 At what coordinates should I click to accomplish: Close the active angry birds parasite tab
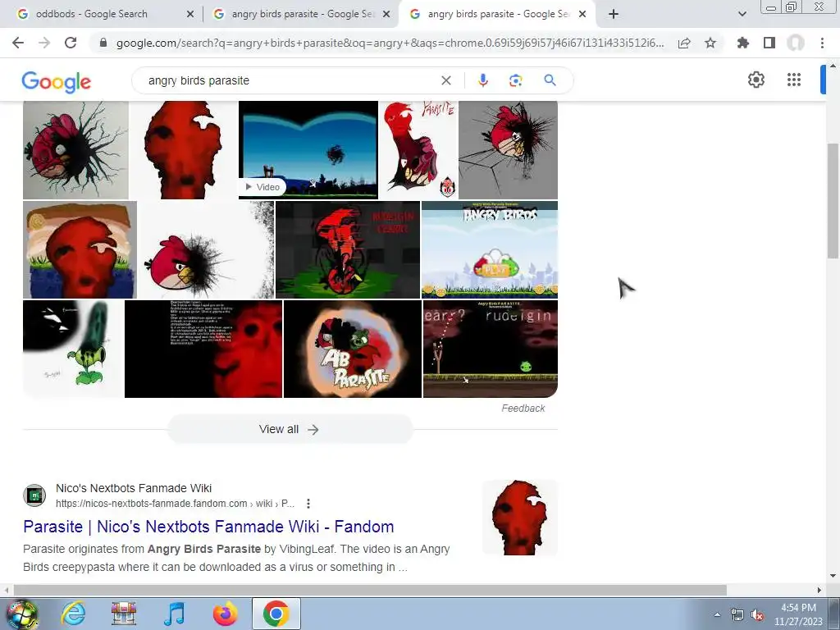coord(583,14)
